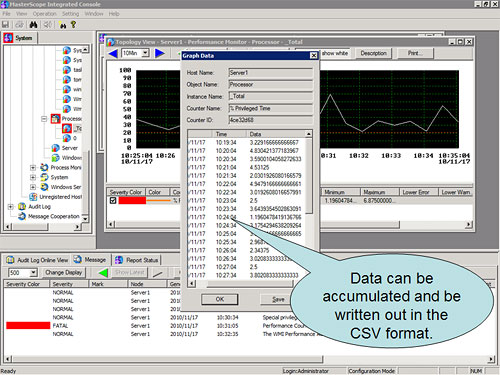Go to next period with blue right arrow
The image size is (500, 375).
[160, 53]
